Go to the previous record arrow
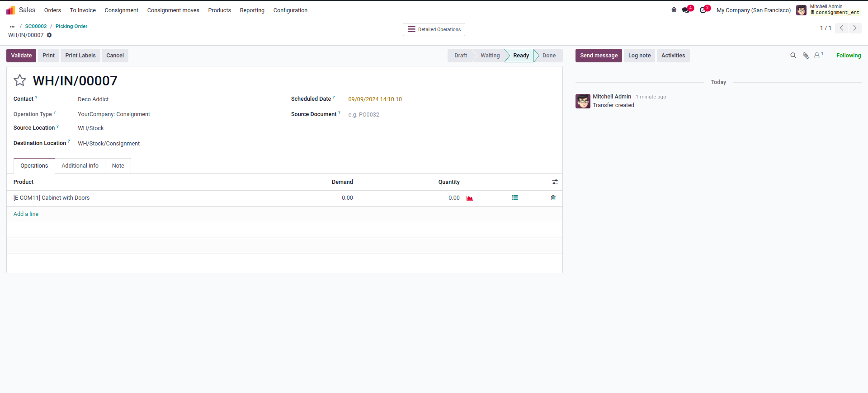868x393 pixels. point(841,28)
